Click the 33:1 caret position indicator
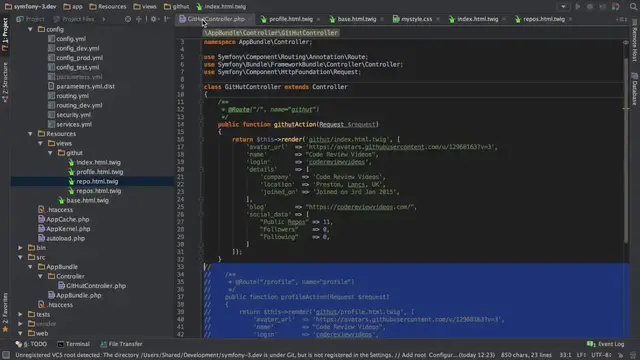The image size is (640, 360). (565, 355)
